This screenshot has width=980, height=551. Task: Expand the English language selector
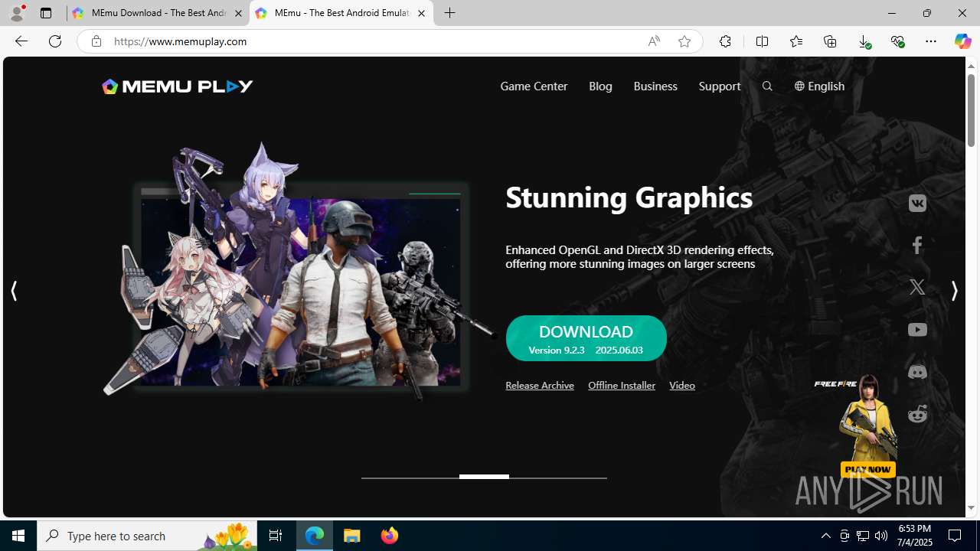(819, 86)
